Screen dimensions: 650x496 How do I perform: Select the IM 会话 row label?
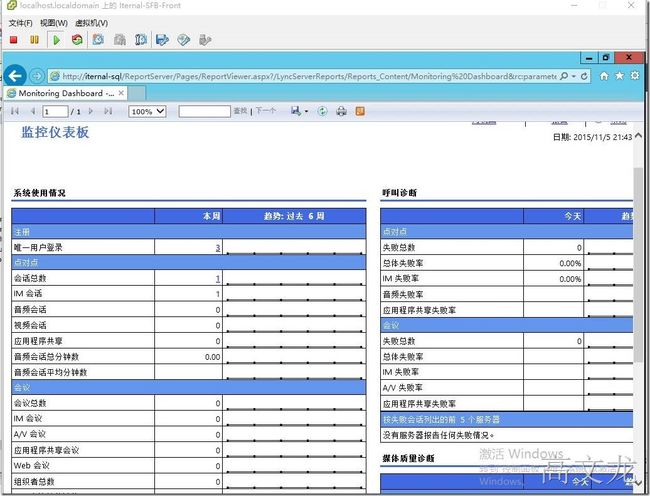(x=28, y=294)
